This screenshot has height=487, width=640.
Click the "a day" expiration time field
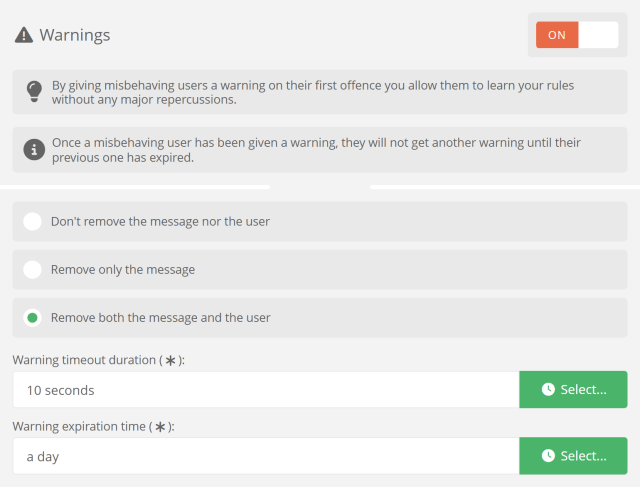tap(266, 456)
